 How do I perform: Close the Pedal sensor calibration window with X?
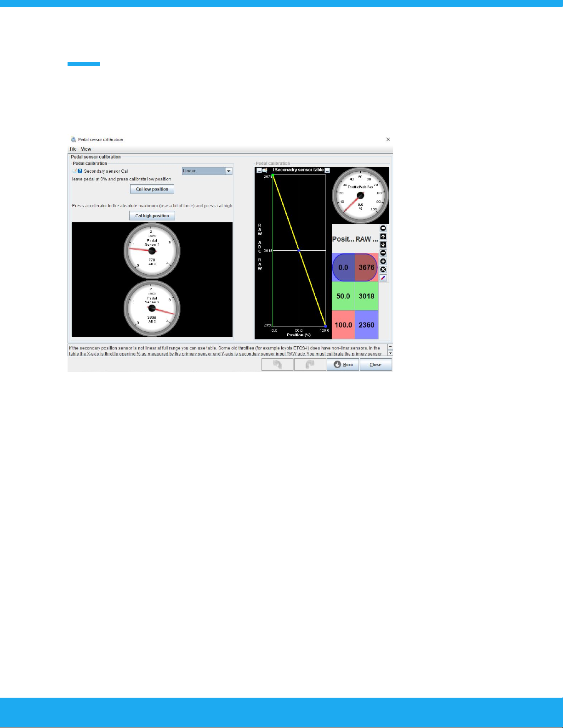click(388, 139)
